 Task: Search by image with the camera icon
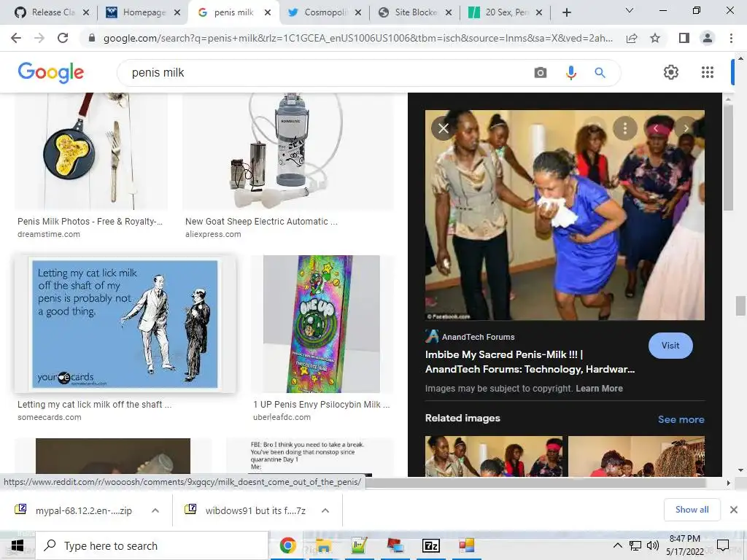click(541, 73)
